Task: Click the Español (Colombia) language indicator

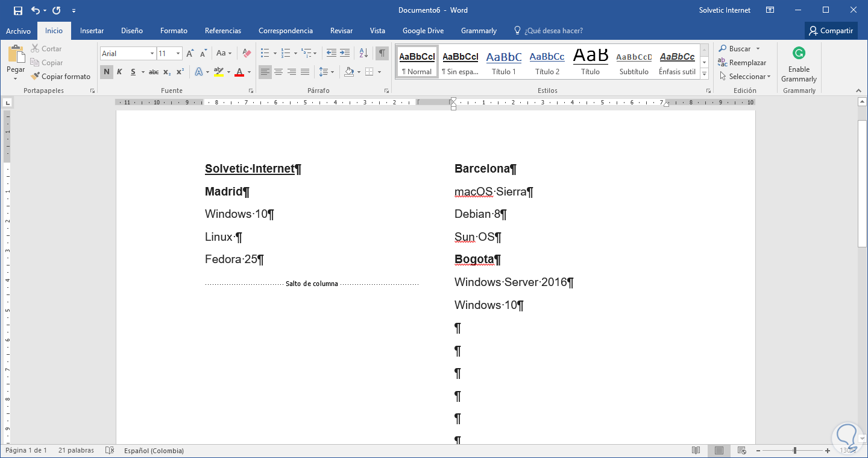Action: point(154,451)
